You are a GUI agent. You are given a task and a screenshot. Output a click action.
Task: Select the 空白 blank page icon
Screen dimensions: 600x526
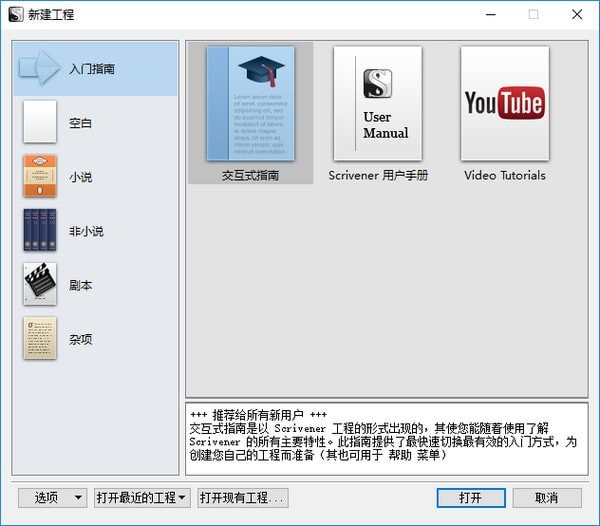click(x=40, y=123)
